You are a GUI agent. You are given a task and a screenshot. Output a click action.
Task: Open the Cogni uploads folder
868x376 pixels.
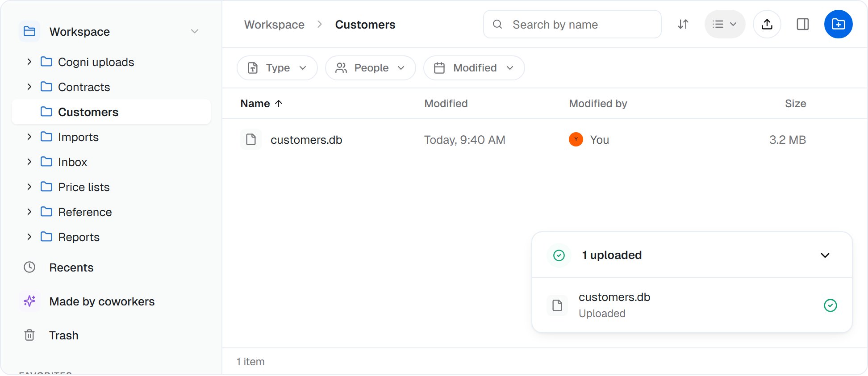pos(96,62)
